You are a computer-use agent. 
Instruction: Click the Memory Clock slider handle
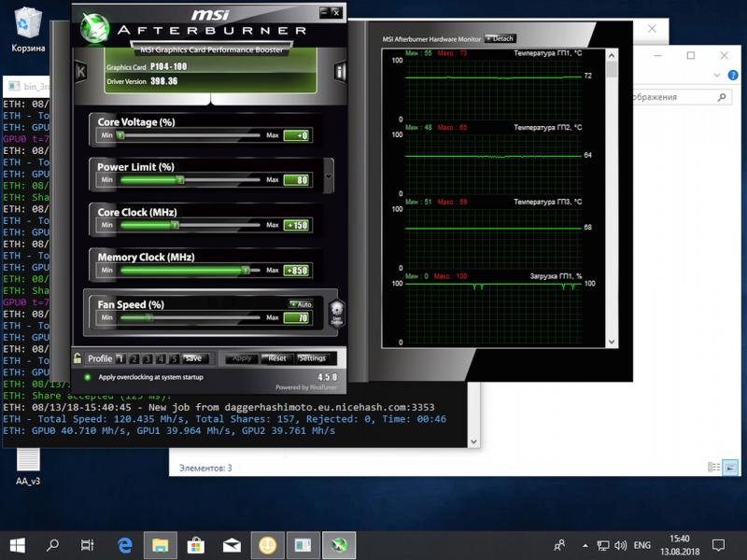click(x=246, y=270)
